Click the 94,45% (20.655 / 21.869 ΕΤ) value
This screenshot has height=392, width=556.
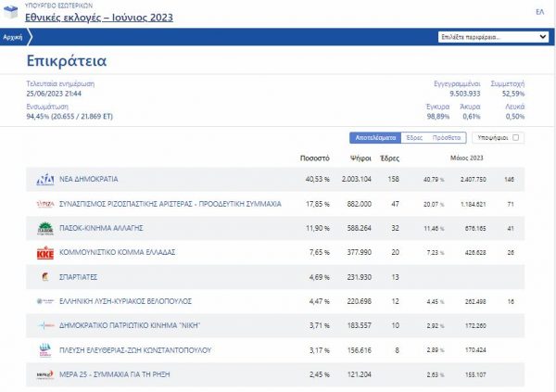click(69, 117)
